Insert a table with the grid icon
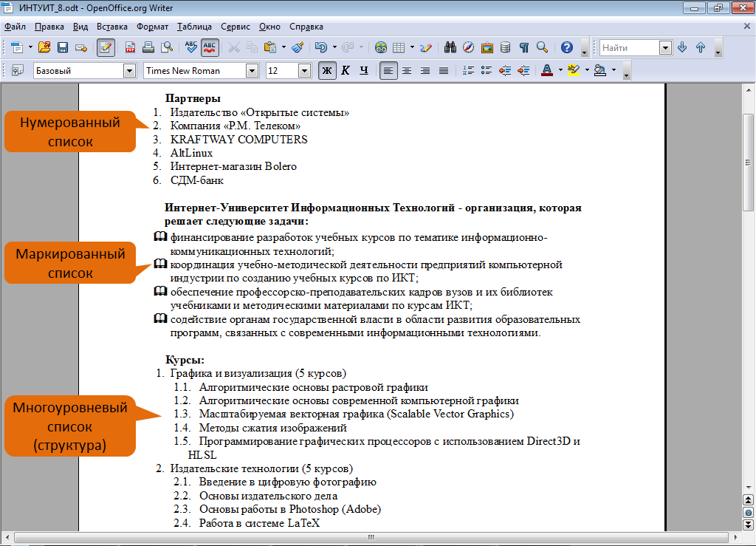This screenshot has height=546, width=756. click(x=399, y=47)
